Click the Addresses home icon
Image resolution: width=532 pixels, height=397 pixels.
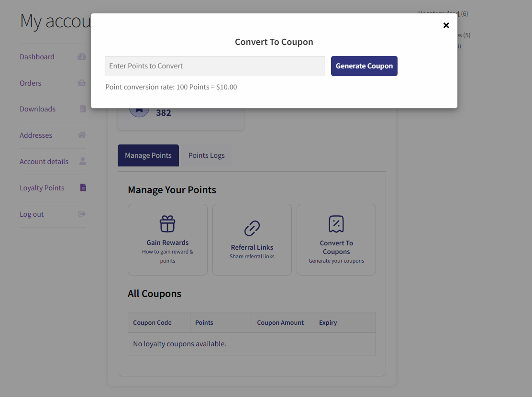tap(82, 135)
